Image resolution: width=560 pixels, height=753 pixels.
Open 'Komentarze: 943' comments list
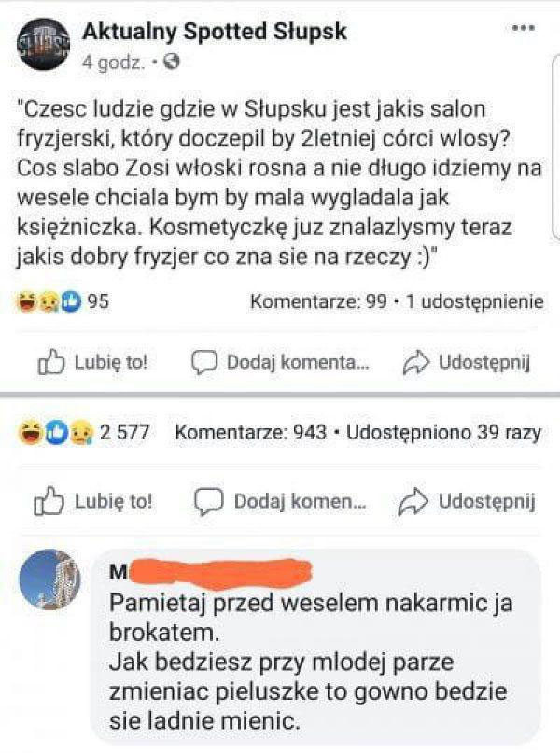[251, 432]
